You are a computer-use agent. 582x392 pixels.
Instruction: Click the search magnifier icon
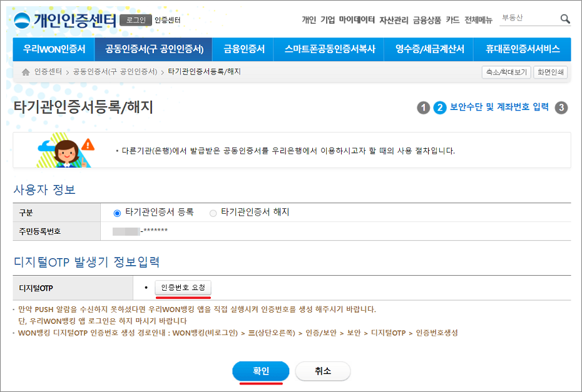[565, 19]
